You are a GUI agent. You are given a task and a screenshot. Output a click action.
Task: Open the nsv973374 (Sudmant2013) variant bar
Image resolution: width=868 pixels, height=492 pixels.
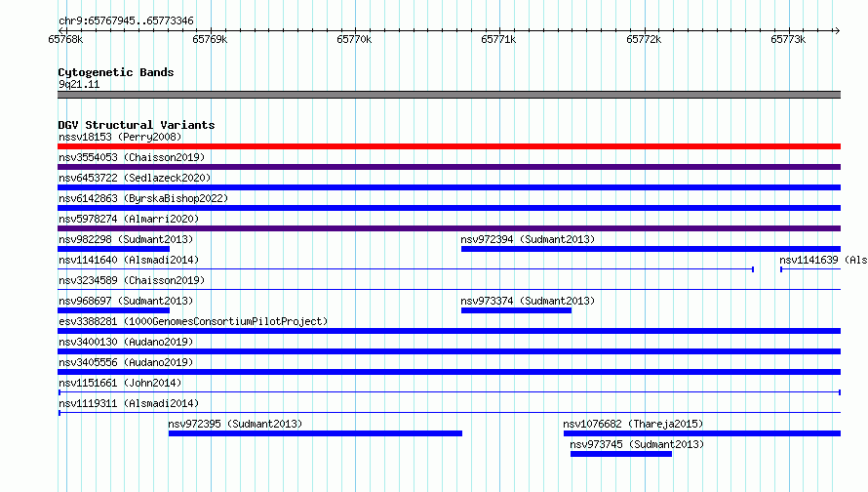tap(516, 310)
